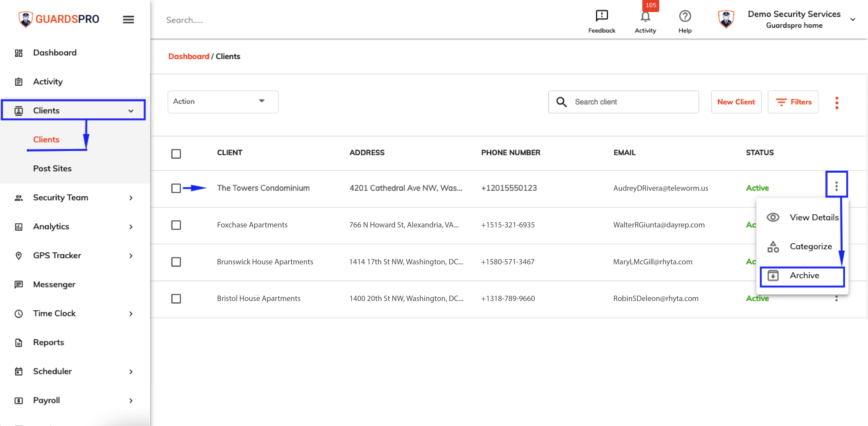868x426 pixels.
Task: Select View Details from row menu
Action: (802, 217)
